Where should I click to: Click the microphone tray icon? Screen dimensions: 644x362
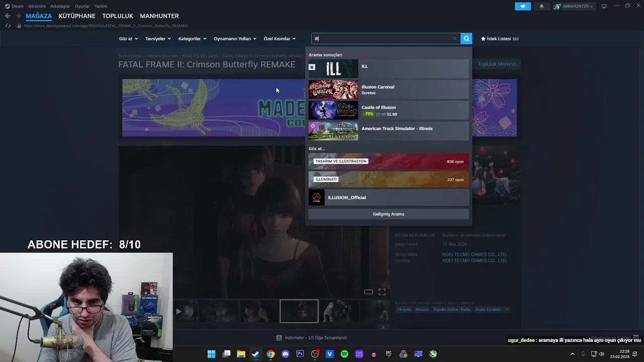point(583,354)
